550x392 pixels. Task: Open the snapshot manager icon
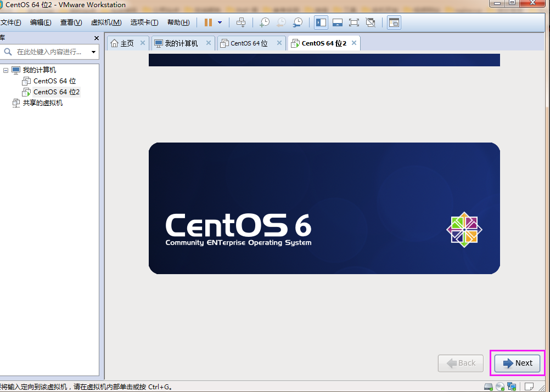point(298,22)
